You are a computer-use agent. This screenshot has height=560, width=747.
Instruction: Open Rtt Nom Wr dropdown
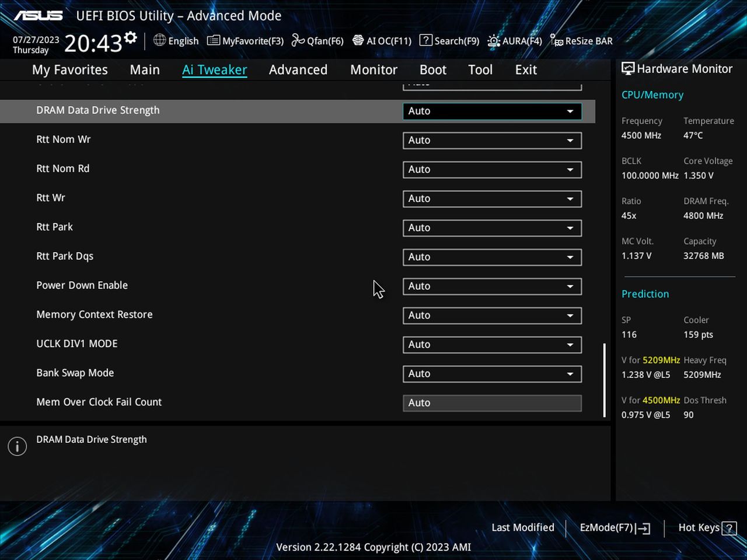click(x=492, y=140)
